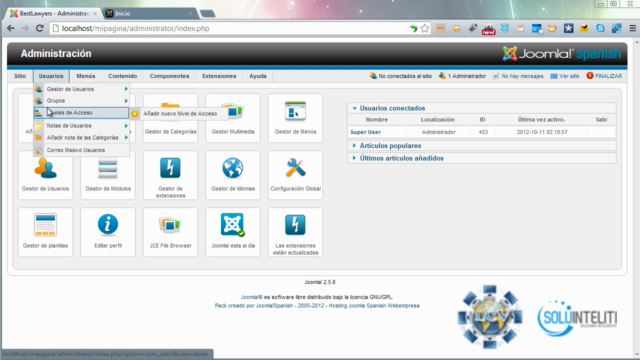Expand Notas de Usuarios submenu arrow
640x360 pixels.
tap(126, 126)
